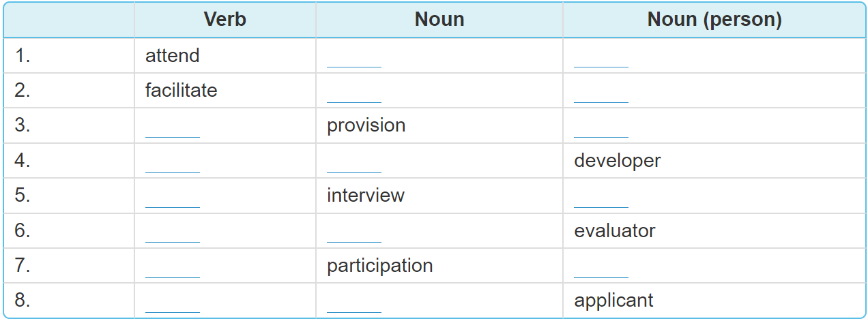Select the noun blank left of 'evaluator'
This screenshot has height=321, width=868.
pyautogui.click(x=353, y=234)
